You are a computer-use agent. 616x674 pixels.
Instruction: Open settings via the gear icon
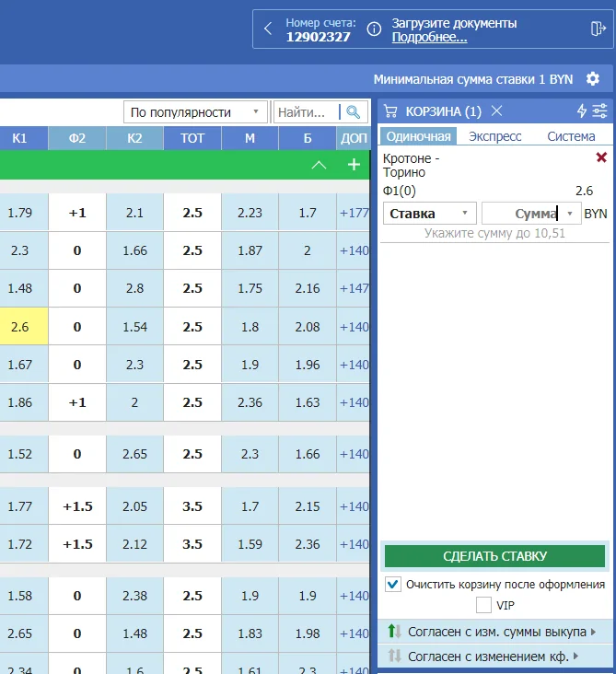593,79
